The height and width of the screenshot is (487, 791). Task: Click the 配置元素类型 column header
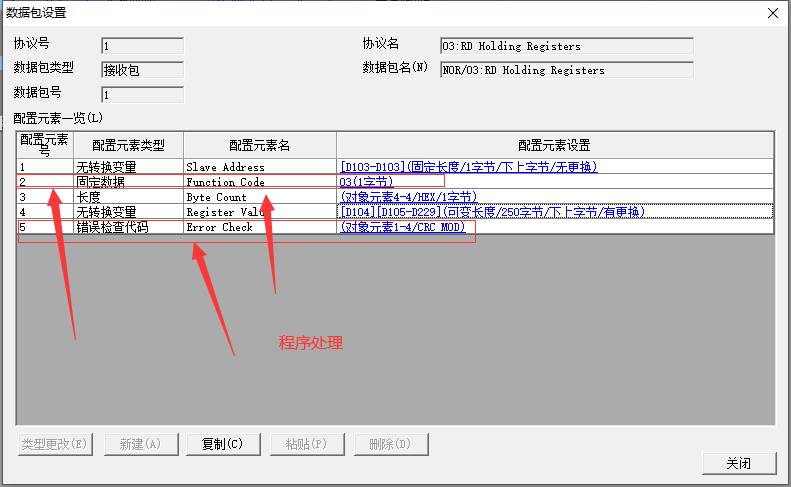(x=128, y=145)
